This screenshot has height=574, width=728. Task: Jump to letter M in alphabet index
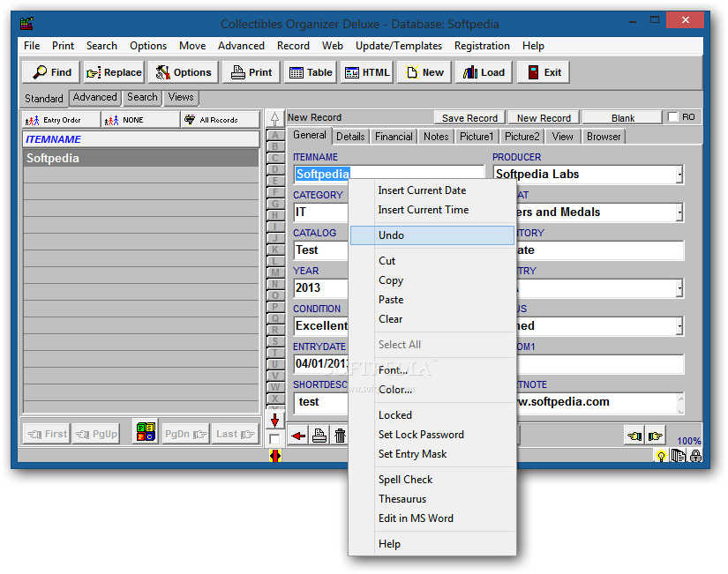[274, 272]
